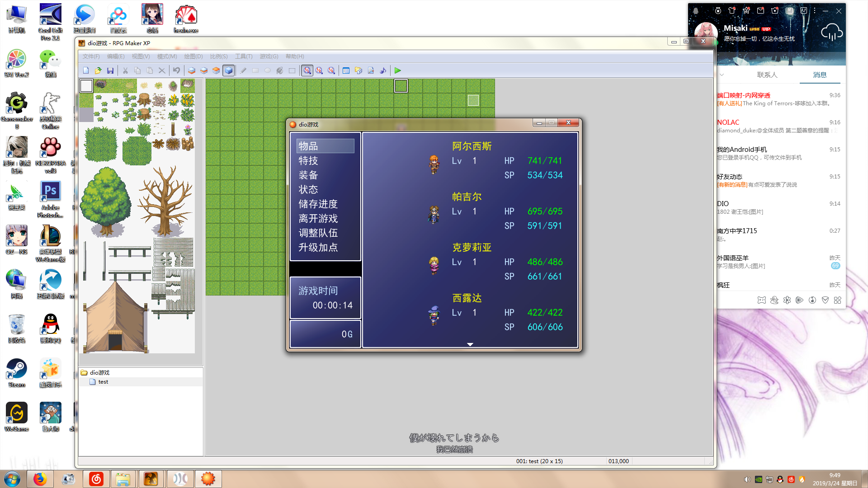Open the Script Editor icon
This screenshot has width=868, height=488.
point(371,70)
